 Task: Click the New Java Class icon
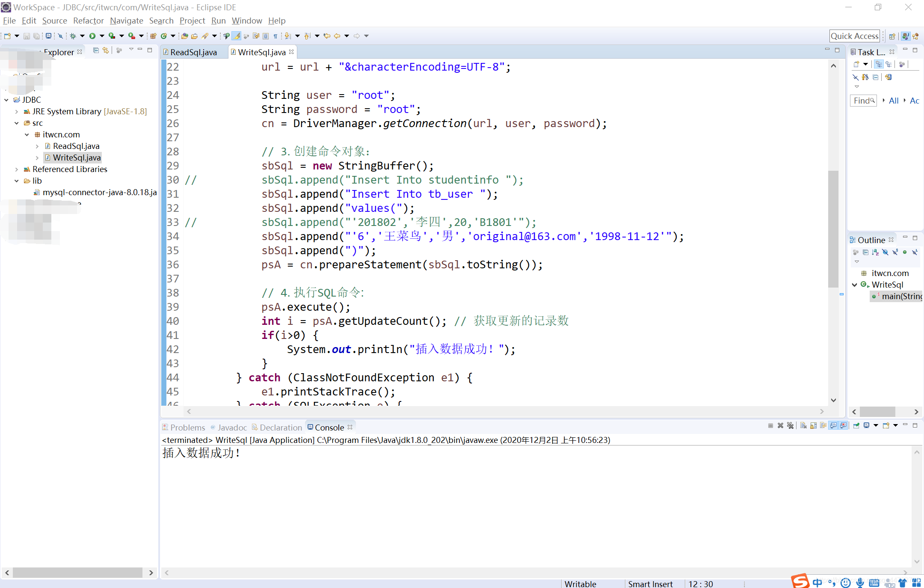point(163,36)
